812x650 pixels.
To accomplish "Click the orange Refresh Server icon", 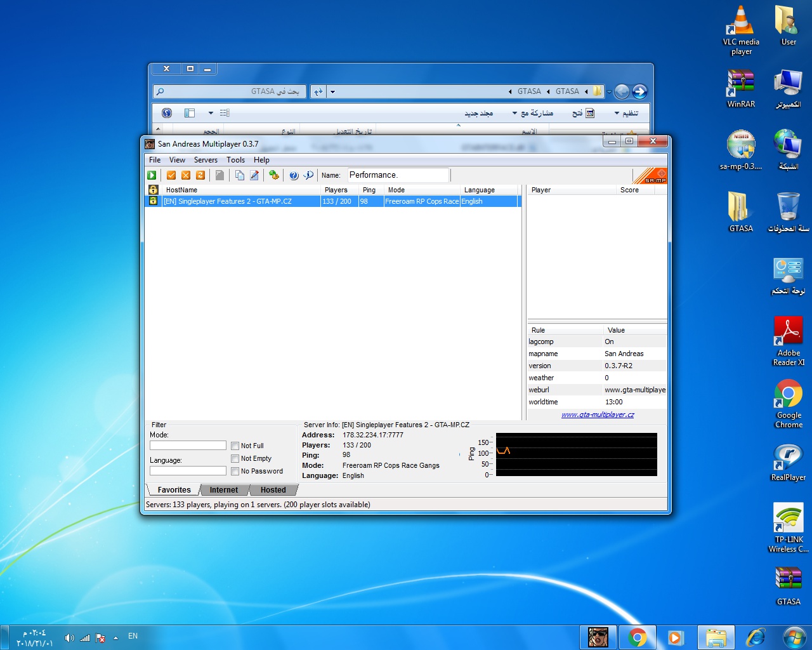I will pyautogui.click(x=200, y=175).
